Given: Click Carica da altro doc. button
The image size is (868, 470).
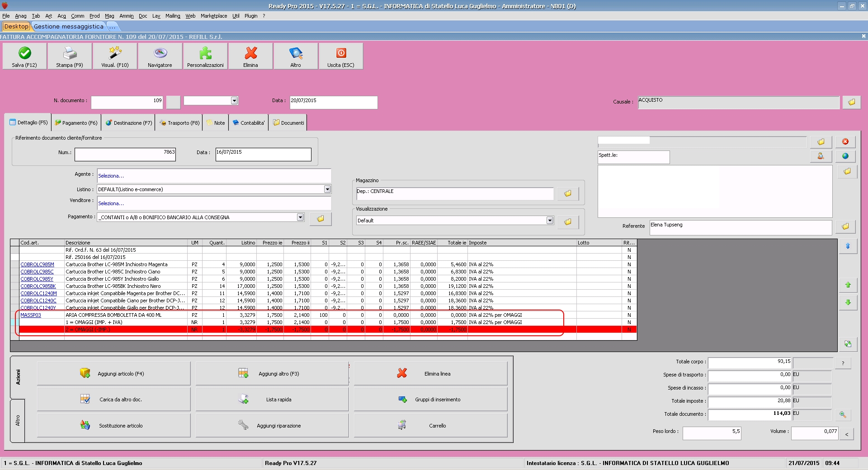Looking at the screenshot, I should pos(113,399).
